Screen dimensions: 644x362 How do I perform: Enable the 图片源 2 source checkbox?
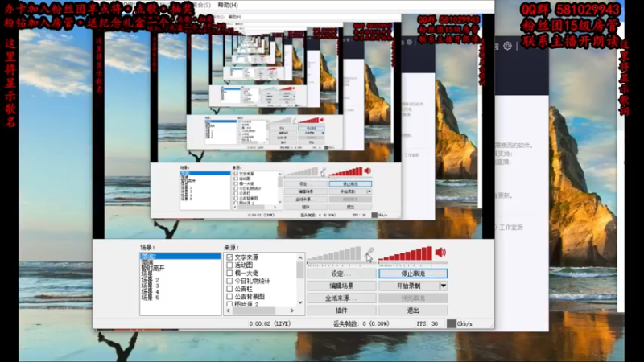point(229,304)
